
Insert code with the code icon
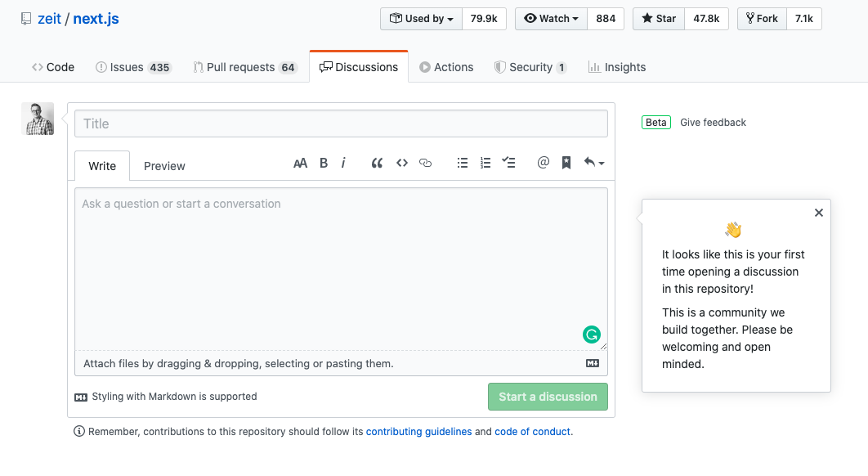click(402, 163)
